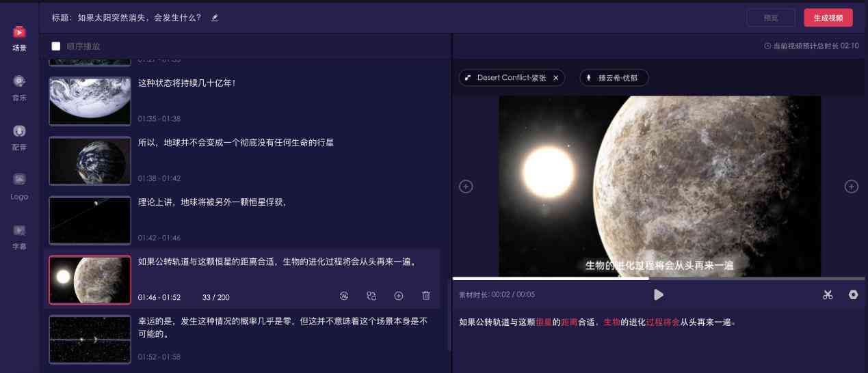
Task: Click the 33 / 200 character counter
Action: [x=216, y=297]
